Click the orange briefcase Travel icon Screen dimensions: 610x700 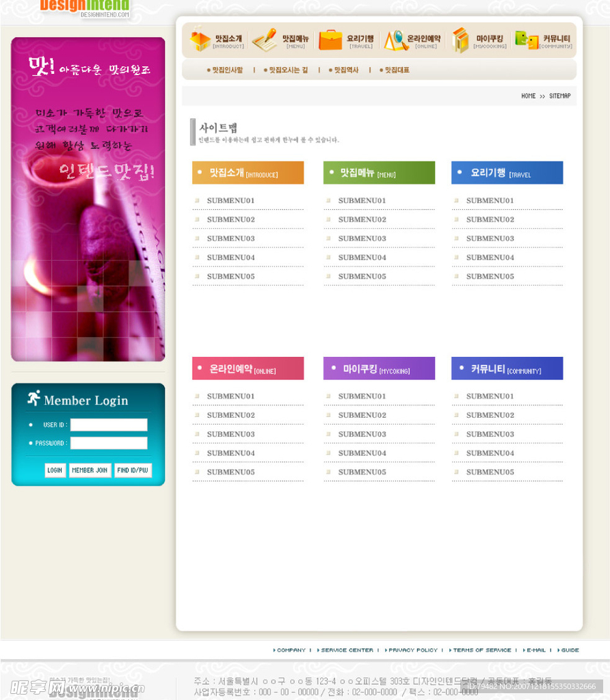(330, 40)
